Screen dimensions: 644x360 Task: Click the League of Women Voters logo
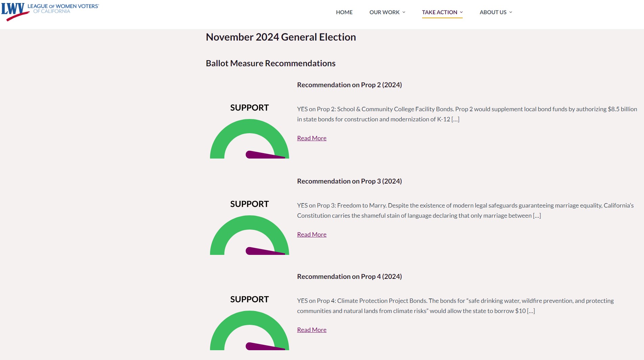[50, 11]
